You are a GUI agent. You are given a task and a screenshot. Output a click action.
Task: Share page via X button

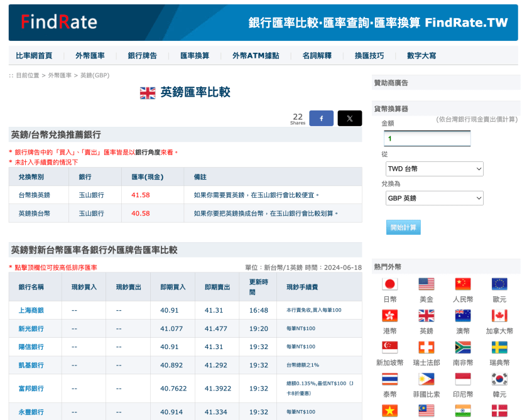click(x=349, y=118)
